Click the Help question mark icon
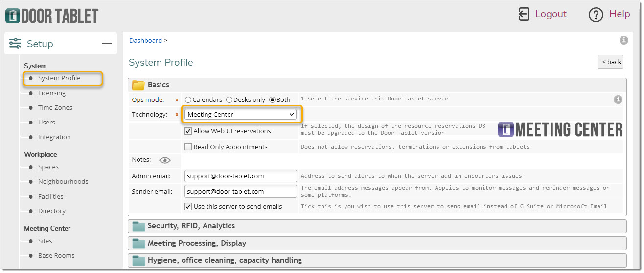This screenshot has height=273, width=644. (x=596, y=15)
